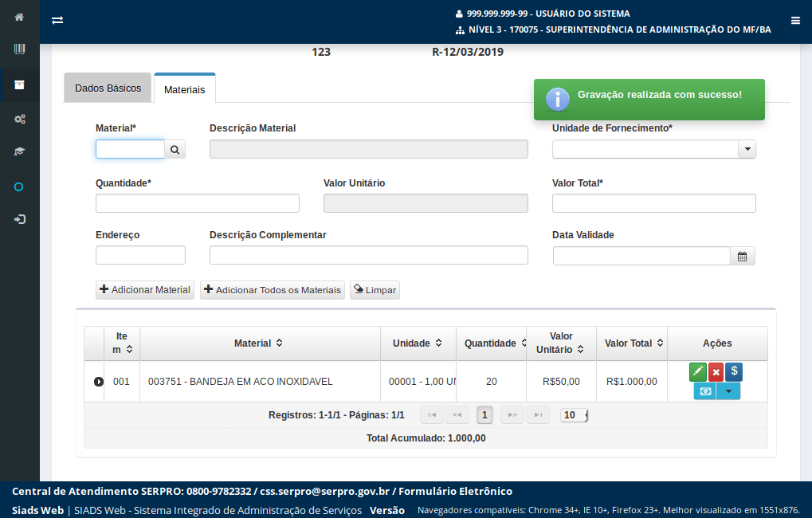Viewport: 812px width, 518px height.
Task: Open the Data Validade calendar picker
Action: point(742,256)
